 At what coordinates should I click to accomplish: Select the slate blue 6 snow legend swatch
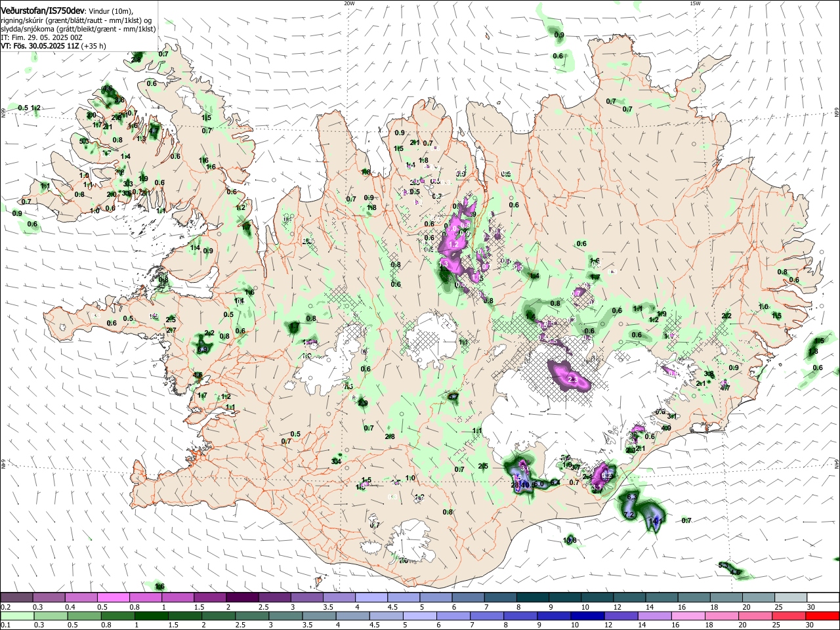tap(467, 597)
